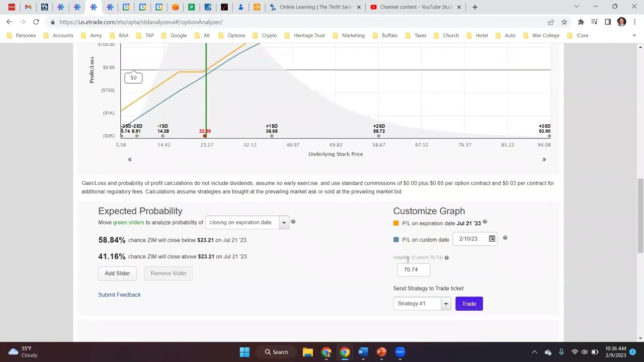The height and width of the screenshot is (362, 644).
Task: Click the volatility input field showing 70.74
Action: 414,269
